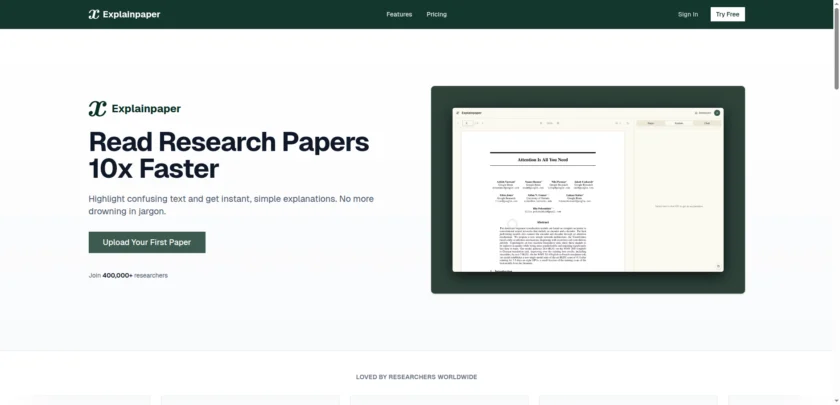Click the hero section Explainpaper script-x icon

(x=98, y=109)
